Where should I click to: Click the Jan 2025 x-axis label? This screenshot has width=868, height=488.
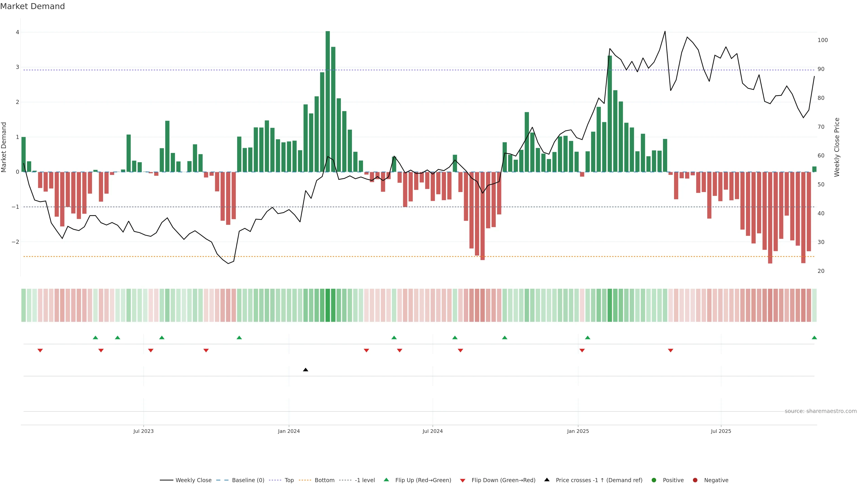[x=578, y=431]
